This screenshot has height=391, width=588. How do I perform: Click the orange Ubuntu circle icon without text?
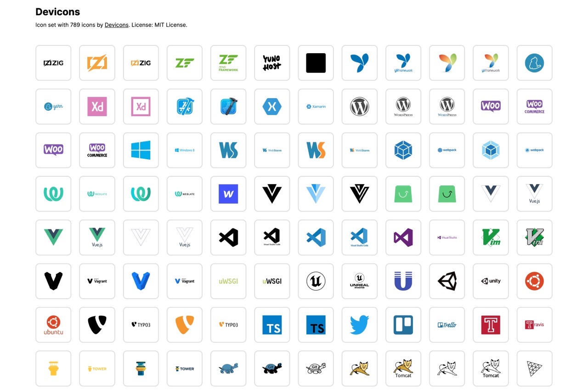535,281
